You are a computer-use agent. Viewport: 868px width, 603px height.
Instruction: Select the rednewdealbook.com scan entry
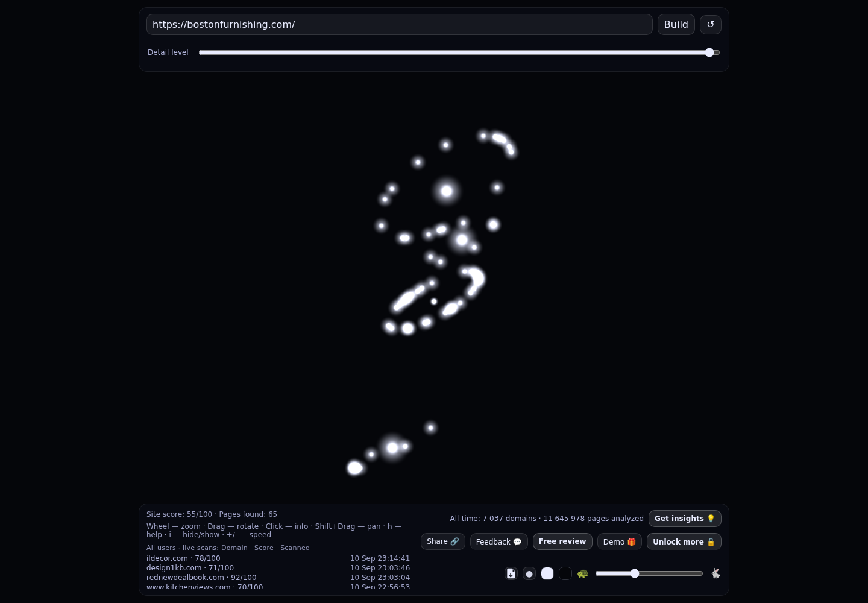point(278,578)
